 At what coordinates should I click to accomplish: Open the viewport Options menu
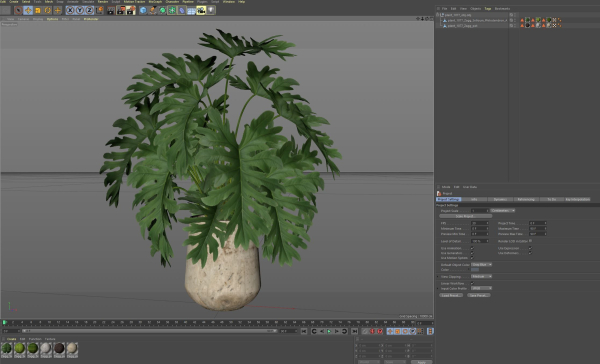tap(52, 19)
